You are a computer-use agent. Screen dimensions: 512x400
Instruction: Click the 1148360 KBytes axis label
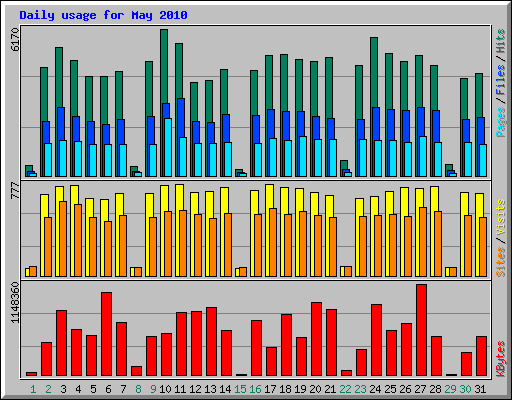click(x=15, y=302)
